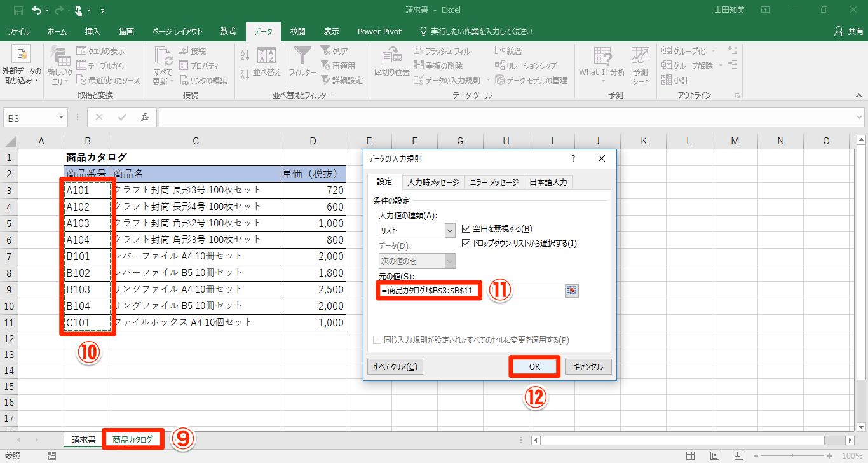Click OK in the データの入力規則 dialog
The image size is (868, 463).
534,366
